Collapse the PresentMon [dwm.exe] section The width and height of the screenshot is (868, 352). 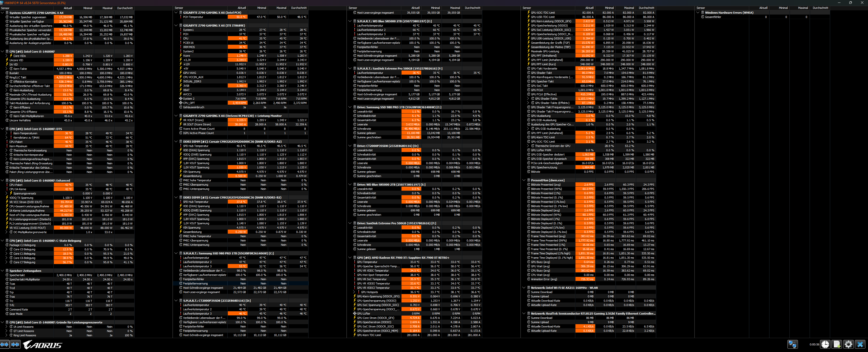pos(524,180)
